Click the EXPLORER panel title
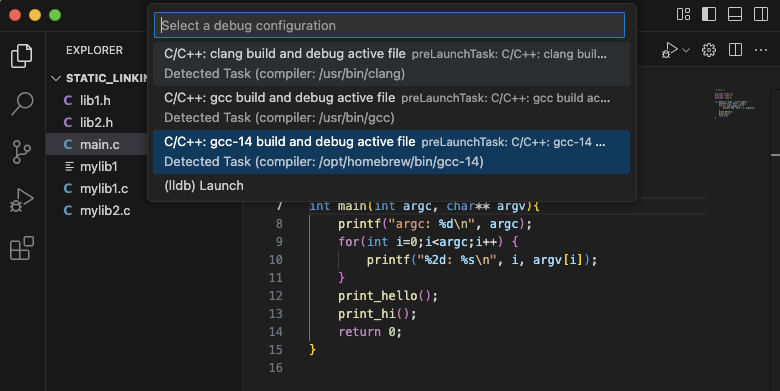This screenshot has height=391, width=780. point(94,50)
